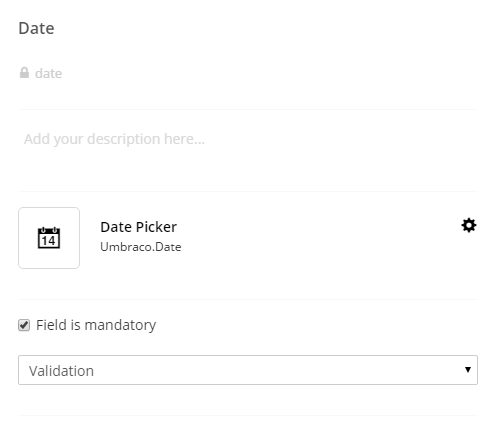Focus the 'Add your description here...' box

[248, 150]
